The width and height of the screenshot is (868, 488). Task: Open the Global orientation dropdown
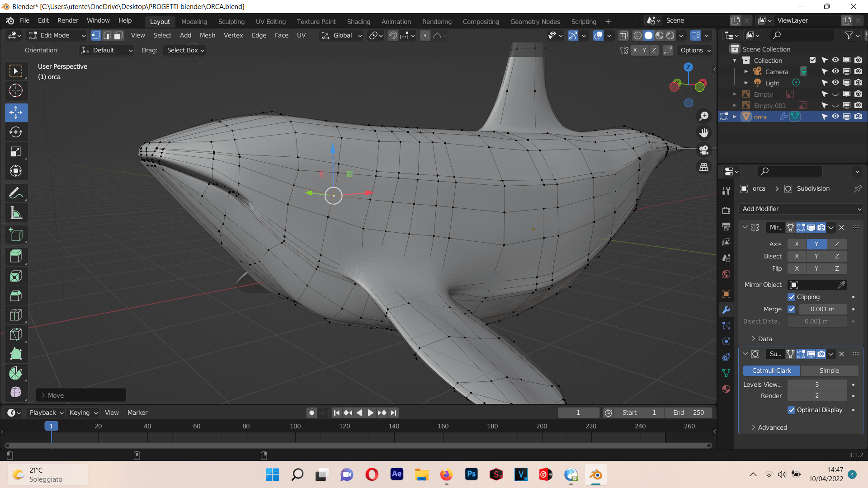click(x=341, y=35)
